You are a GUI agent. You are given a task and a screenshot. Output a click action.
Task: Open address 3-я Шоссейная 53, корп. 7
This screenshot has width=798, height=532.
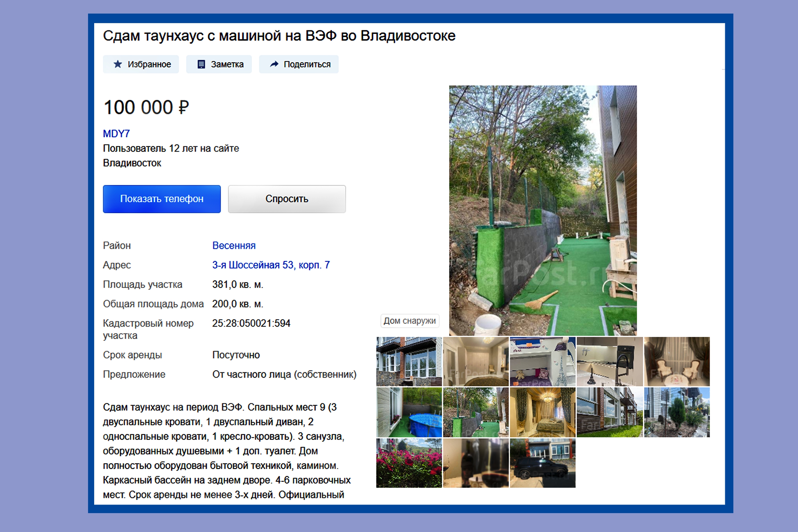pos(271,265)
